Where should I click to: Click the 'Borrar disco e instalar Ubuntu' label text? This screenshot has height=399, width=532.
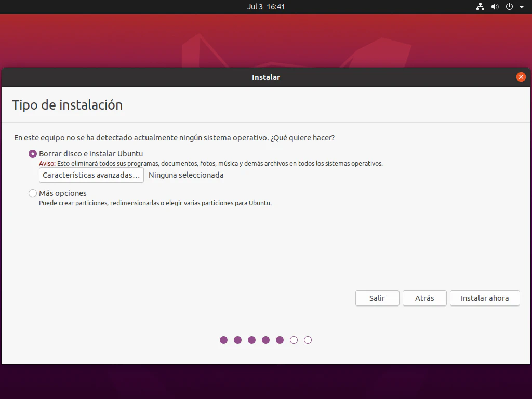[91, 154]
